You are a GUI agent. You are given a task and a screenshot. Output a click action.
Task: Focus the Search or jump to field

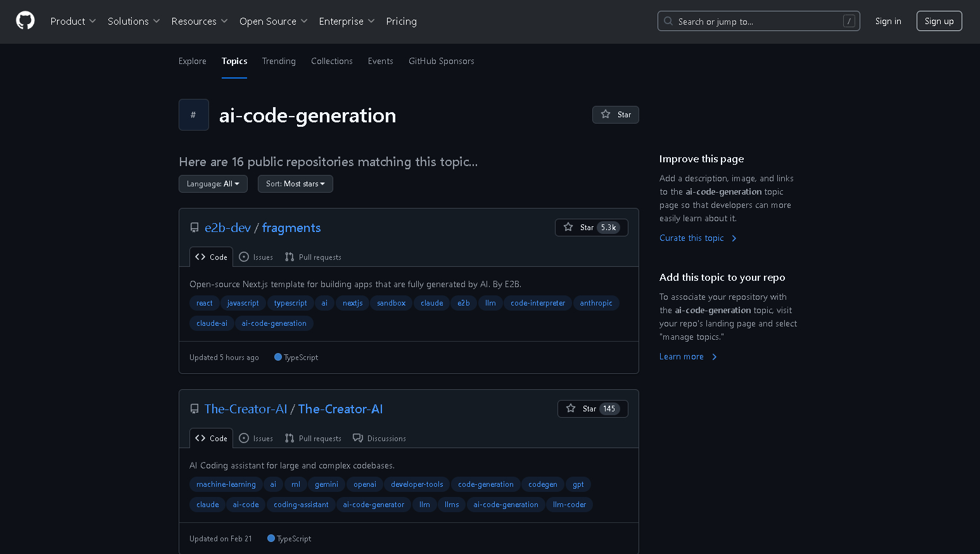[758, 21]
